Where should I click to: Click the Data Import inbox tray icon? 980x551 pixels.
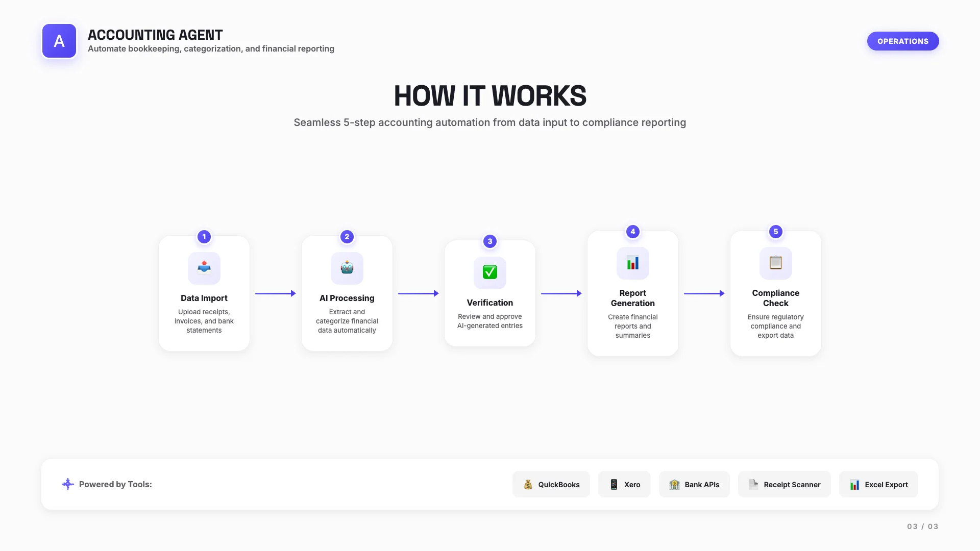coord(204,268)
